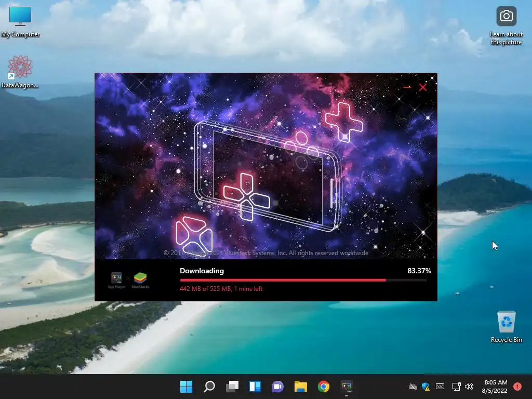
Task: Close the BlueStacks installer window
Action: click(x=423, y=87)
